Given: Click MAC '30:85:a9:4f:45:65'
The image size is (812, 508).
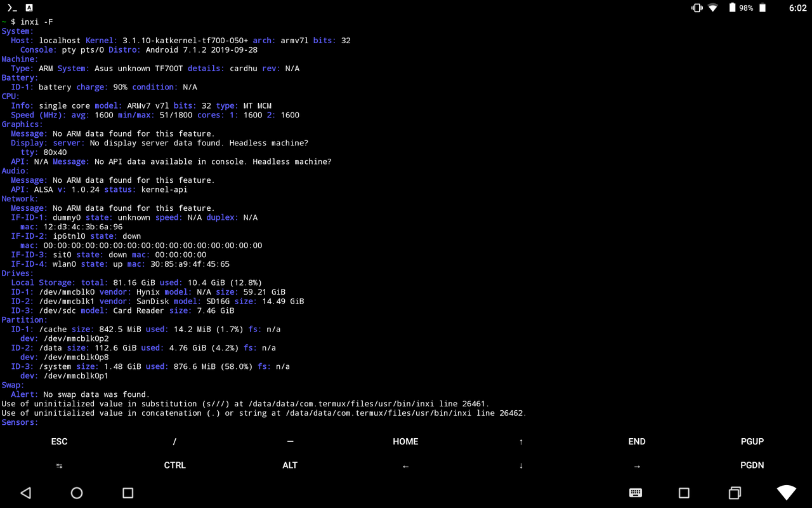Looking at the screenshot, I should [x=190, y=264].
